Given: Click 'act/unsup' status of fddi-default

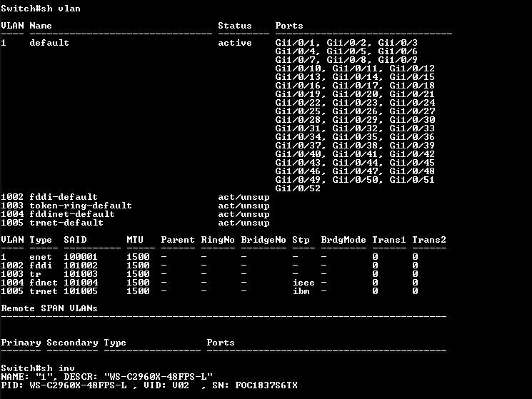Looking at the screenshot, I should 244,197.
